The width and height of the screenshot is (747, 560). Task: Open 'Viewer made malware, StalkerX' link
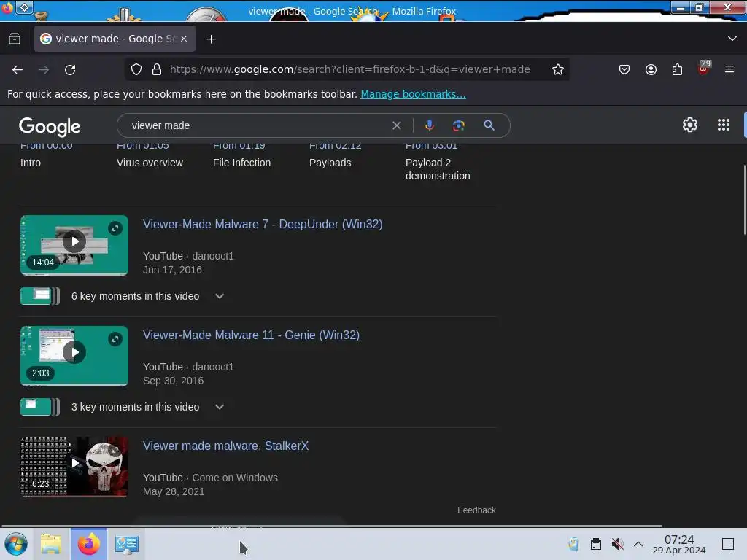(226, 446)
